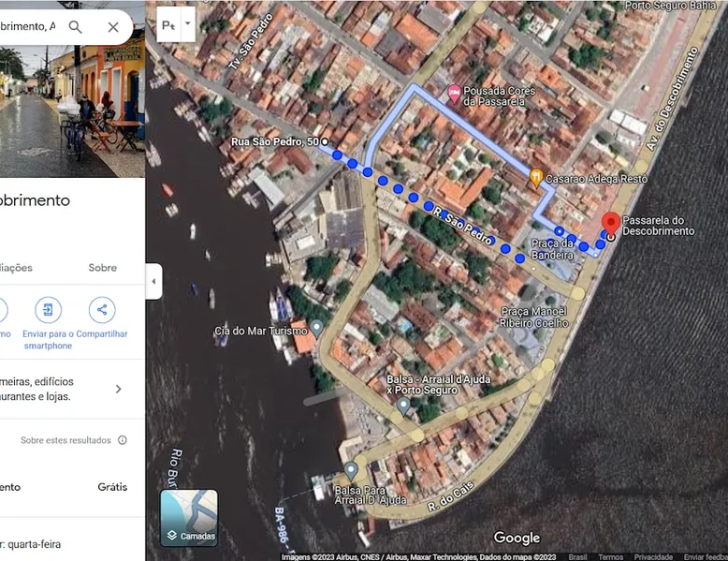Select the Balsa Para Arraial D'Ajuda marker
Screen dimensions: 728x561
pos(351,470)
